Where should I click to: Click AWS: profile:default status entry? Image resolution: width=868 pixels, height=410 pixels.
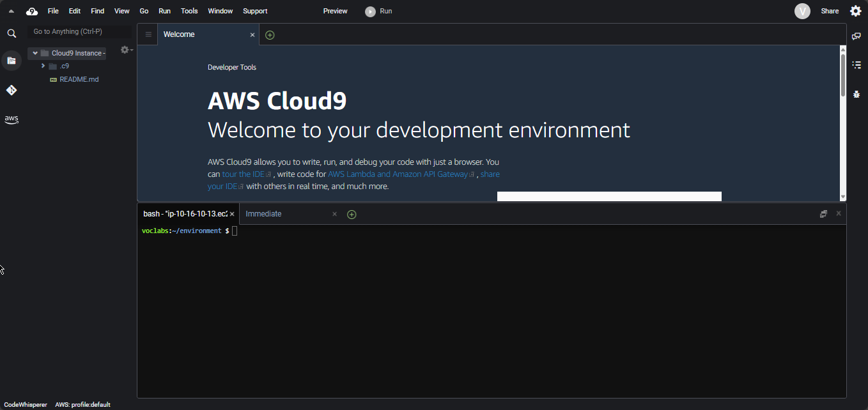(x=82, y=405)
